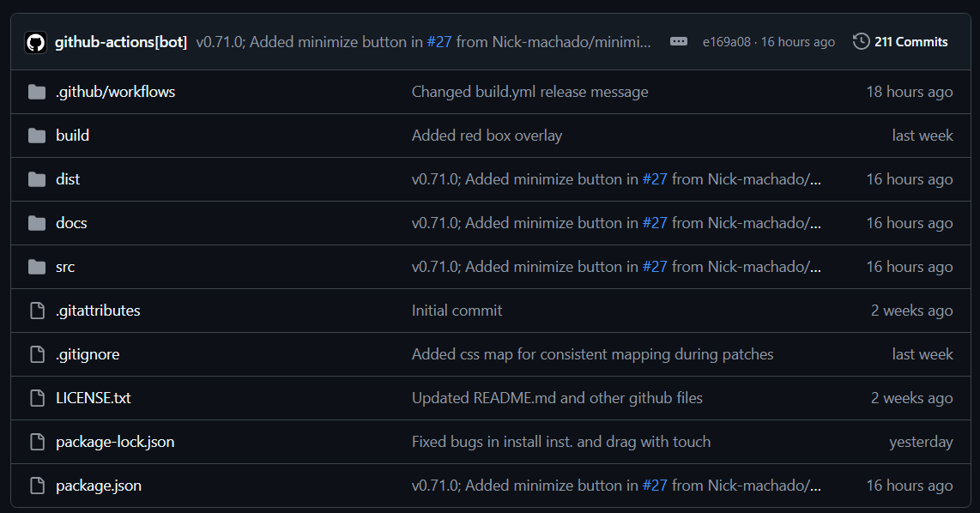
Task: Open the docs folder
Action: coord(71,223)
